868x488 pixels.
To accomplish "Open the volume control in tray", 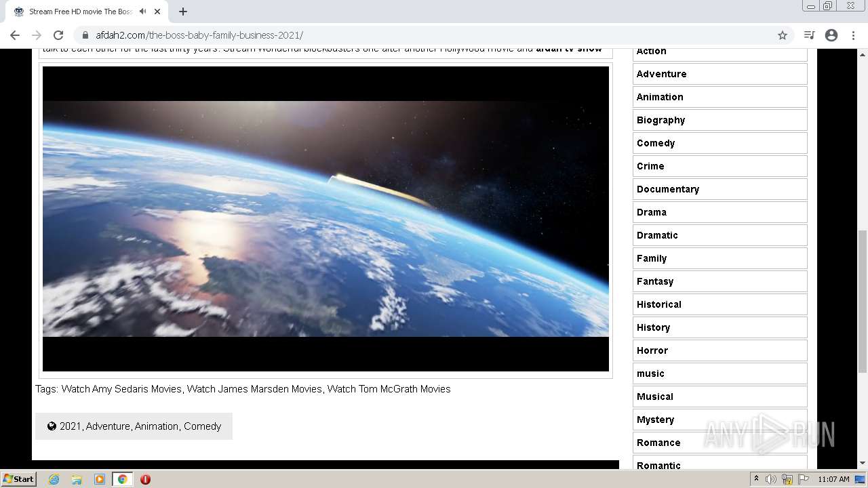I will [x=771, y=479].
